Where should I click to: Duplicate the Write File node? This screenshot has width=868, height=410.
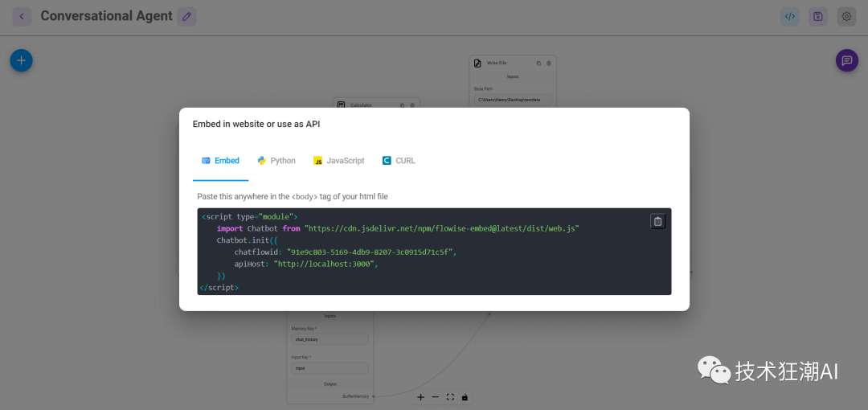(x=538, y=64)
